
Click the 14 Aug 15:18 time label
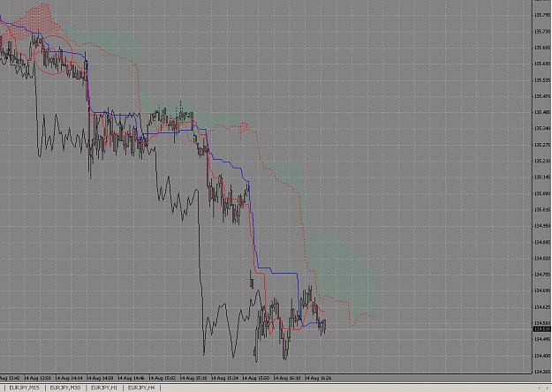pyautogui.click(x=193, y=378)
